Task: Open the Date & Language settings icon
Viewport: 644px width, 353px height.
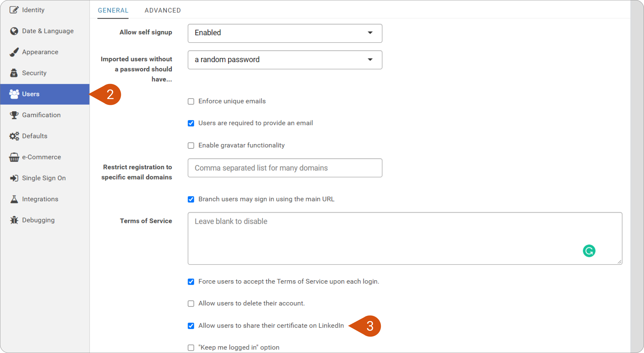Action: 14,31
